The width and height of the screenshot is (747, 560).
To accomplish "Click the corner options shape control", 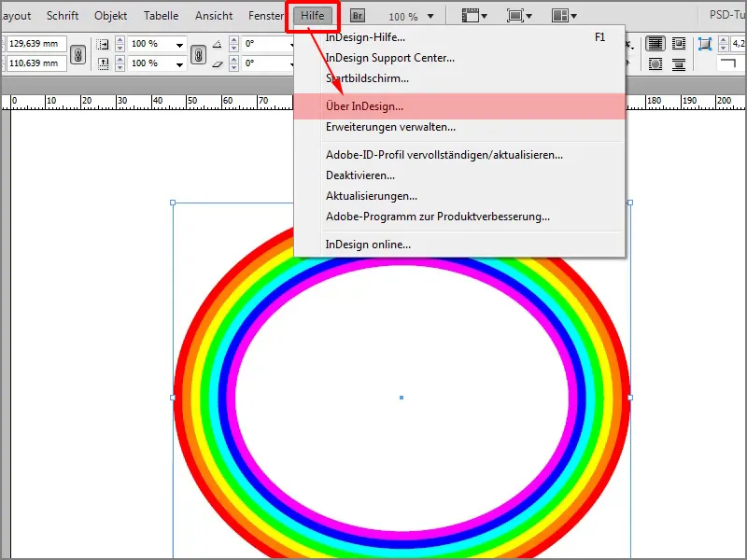I will pos(730,63).
